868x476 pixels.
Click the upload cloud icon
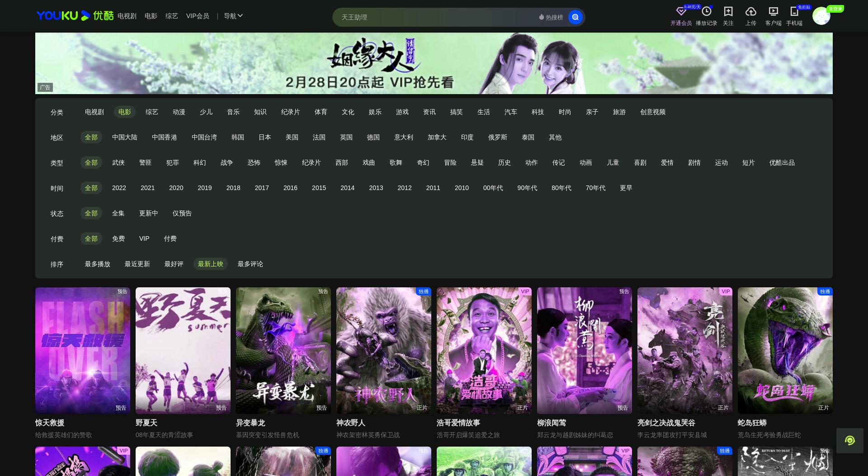pyautogui.click(x=750, y=12)
